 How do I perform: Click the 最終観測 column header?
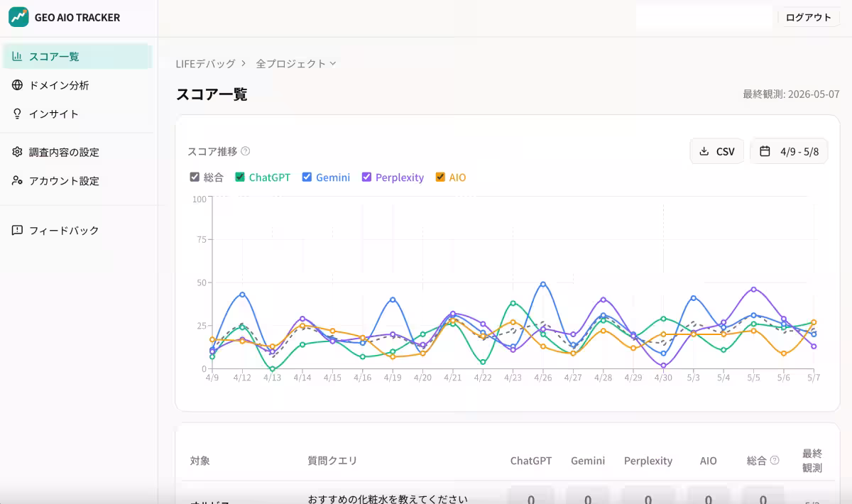click(x=812, y=460)
